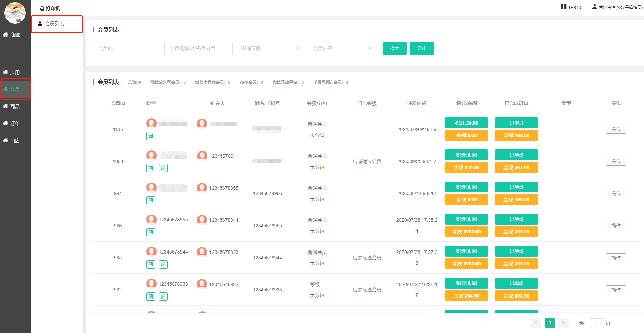Click referrer avatar for member 985
644x333 pixels.
[x=202, y=252]
